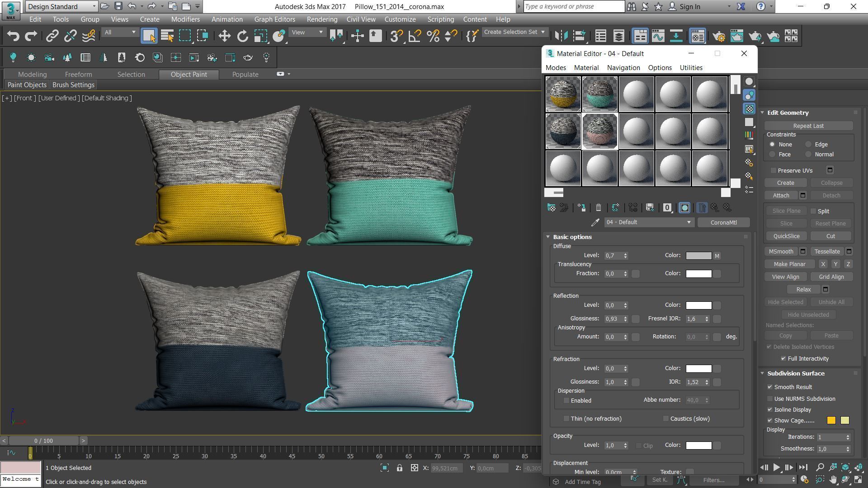Toggle the sample Background checker icon
Viewport: 868px width, 488px height.
(x=749, y=109)
